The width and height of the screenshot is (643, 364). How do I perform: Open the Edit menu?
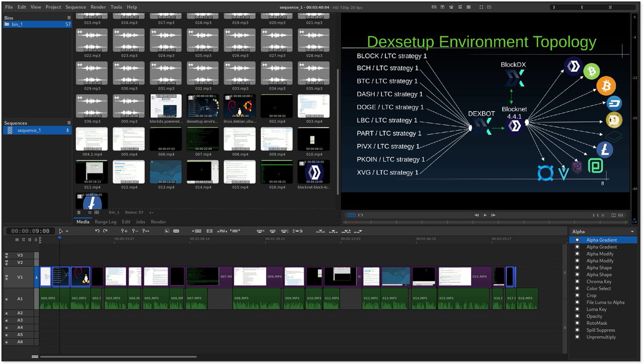[x=21, y=7]
